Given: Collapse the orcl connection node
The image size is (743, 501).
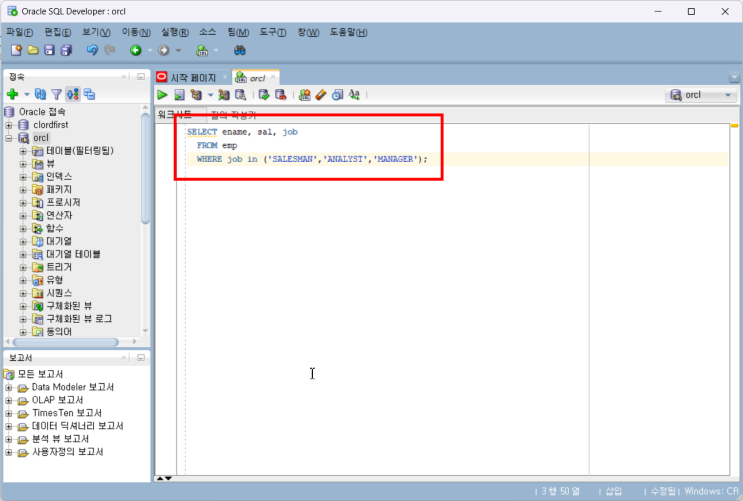Looking at the screenshot, I should click(x=9, y=138).
